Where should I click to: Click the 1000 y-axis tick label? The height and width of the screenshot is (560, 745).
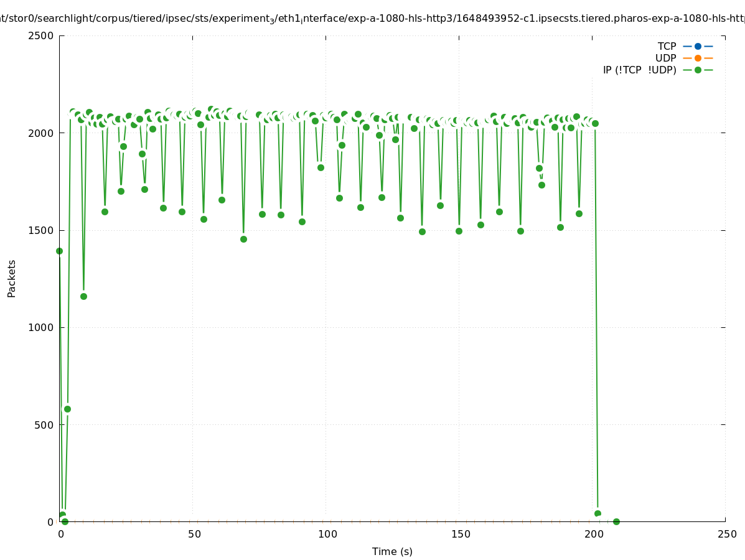[x=42, y=327]
